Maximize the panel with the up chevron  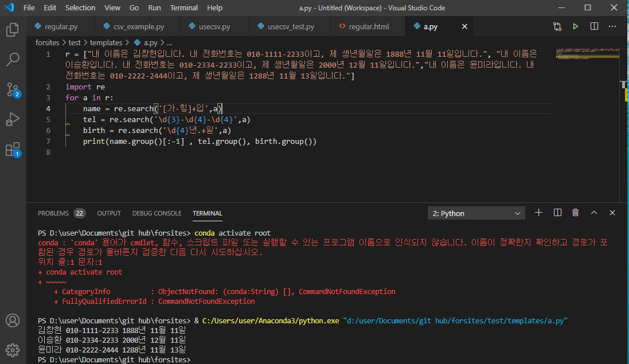coord(593,213)
